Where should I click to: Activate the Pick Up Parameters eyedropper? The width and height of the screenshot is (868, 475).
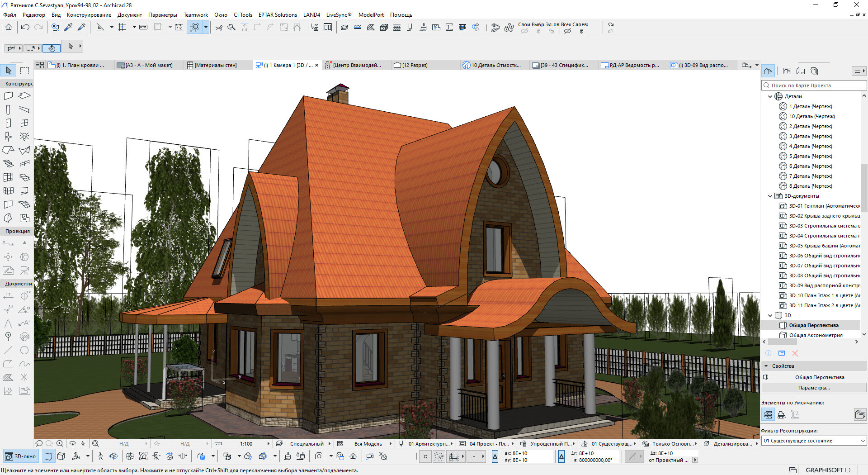point(68,28)
